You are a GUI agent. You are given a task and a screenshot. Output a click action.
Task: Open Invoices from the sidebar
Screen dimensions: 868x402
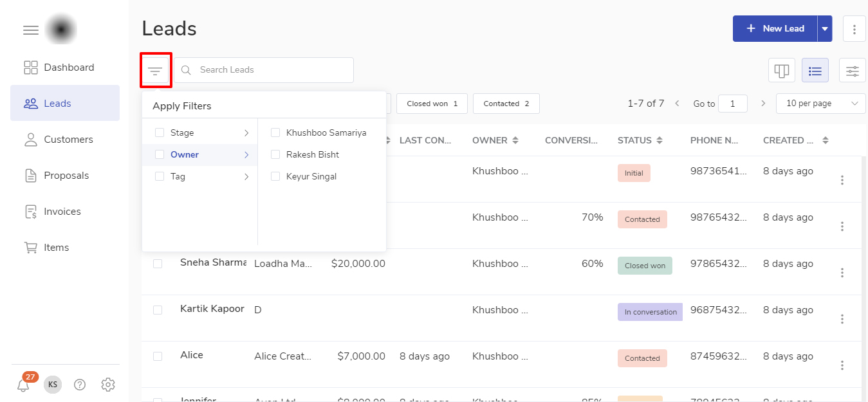(64, 212)
